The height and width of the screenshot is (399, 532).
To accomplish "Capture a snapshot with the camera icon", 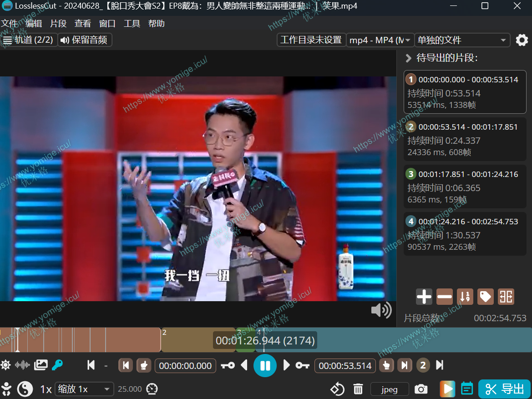I will [421, 389].
